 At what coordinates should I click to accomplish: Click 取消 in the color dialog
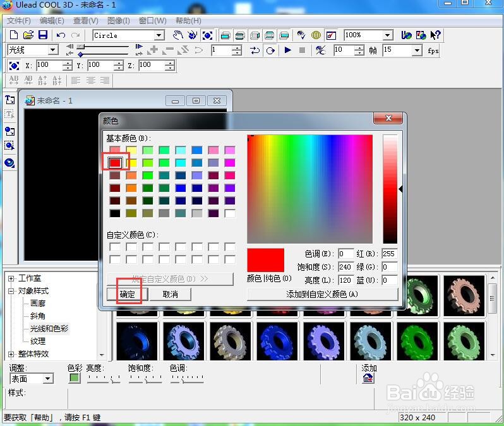click(x=171, y=294)
